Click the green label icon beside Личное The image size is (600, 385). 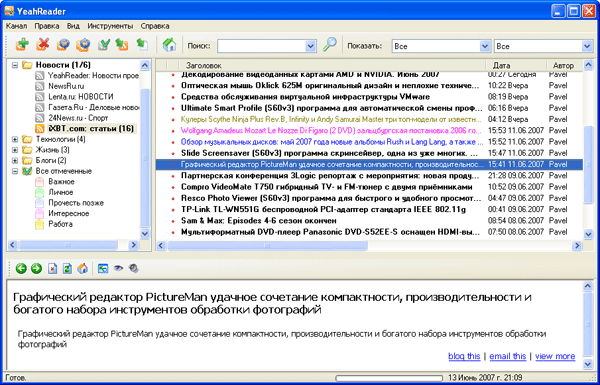point(40,192)
